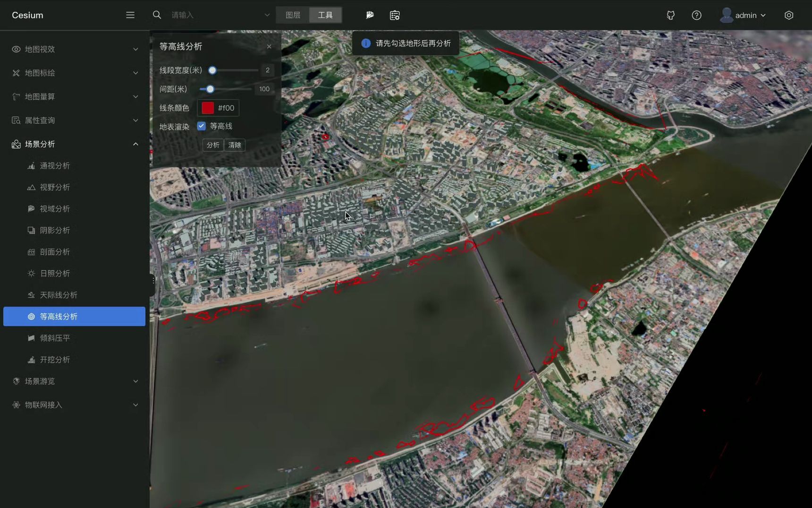Image resolution: width=812 pixels, height=508 pixels.
Task: Open the hexagon settings icon
Action: [x=788, y=15]
